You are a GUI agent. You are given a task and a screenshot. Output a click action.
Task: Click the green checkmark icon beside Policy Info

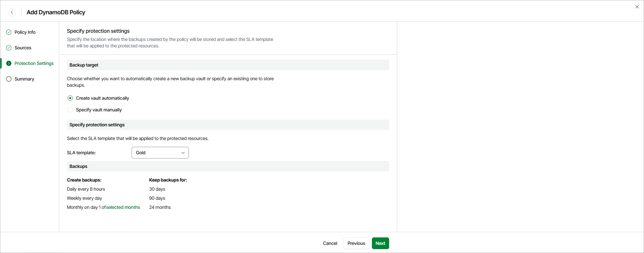[x=9, y=32]
